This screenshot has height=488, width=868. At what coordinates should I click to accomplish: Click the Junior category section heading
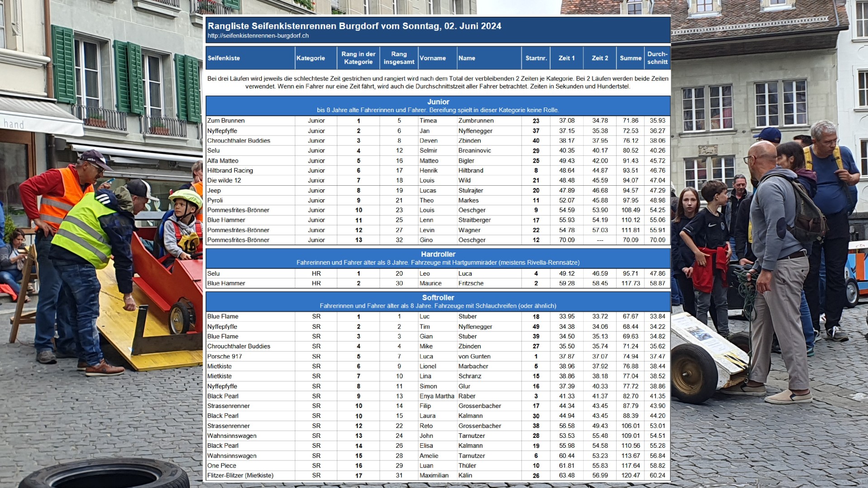tap(438, 102)
